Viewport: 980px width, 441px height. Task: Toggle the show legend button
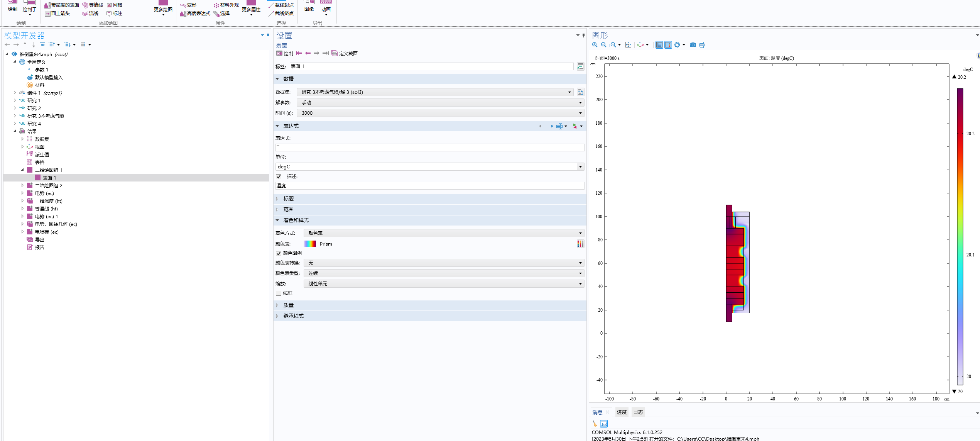(x=668, y=45)
